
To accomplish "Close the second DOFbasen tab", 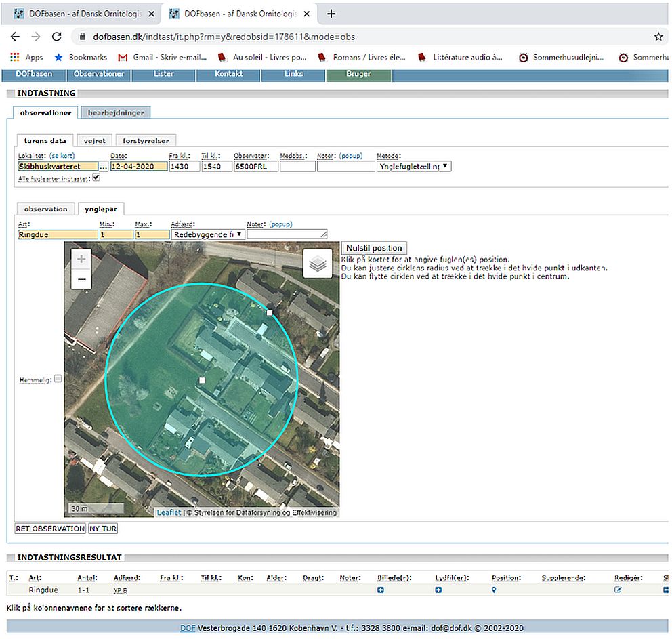I will click(x=306, y=14).
